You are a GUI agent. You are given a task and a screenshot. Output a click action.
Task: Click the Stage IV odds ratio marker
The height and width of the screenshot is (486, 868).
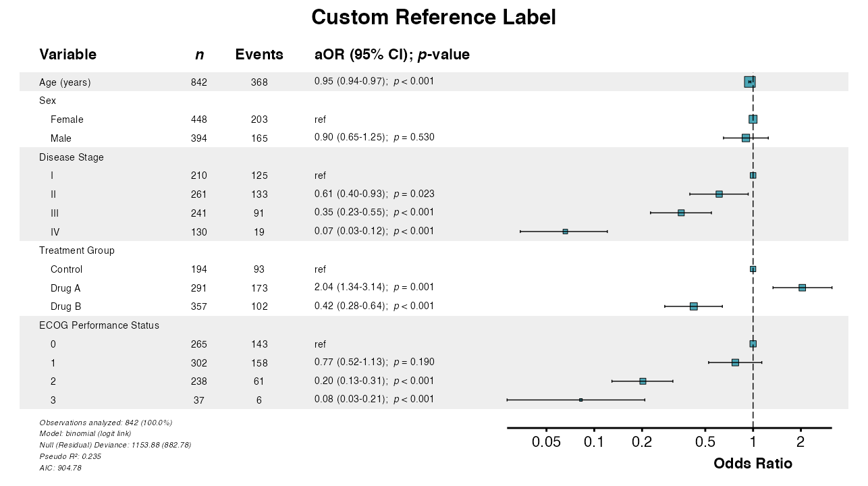click(566, 232)
